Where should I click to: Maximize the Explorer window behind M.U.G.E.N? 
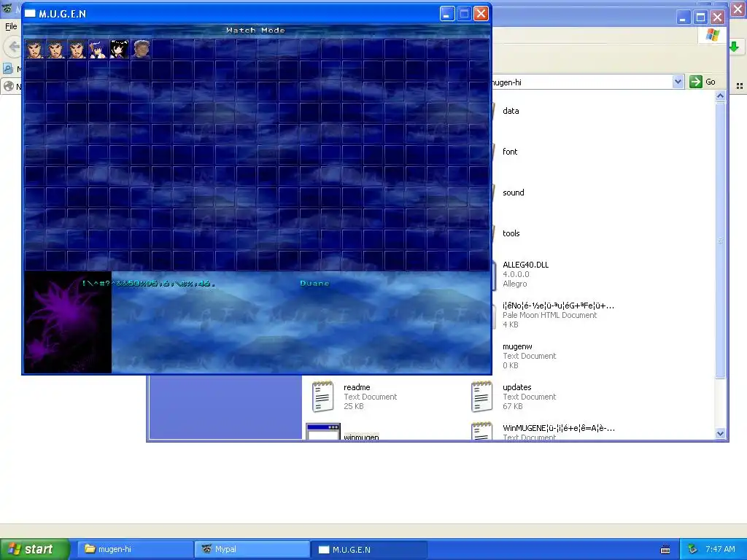(700, 17)
